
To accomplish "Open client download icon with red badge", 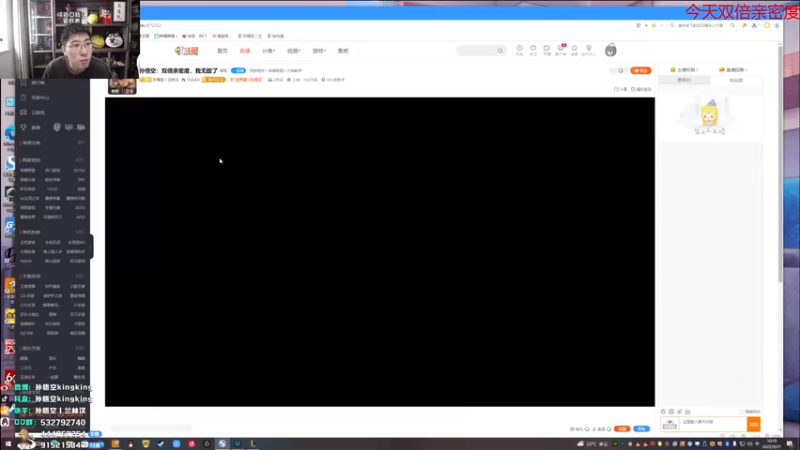I will tap(561, 50).
